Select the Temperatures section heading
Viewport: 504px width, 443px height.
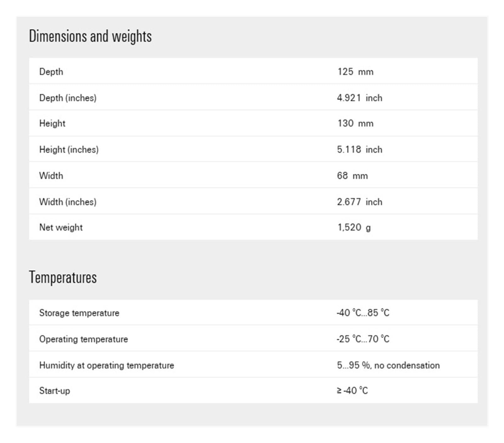coord(63,277)
